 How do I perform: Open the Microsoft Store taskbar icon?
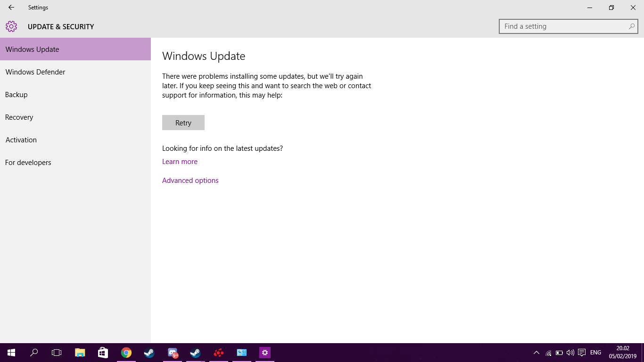click(103, 353)
